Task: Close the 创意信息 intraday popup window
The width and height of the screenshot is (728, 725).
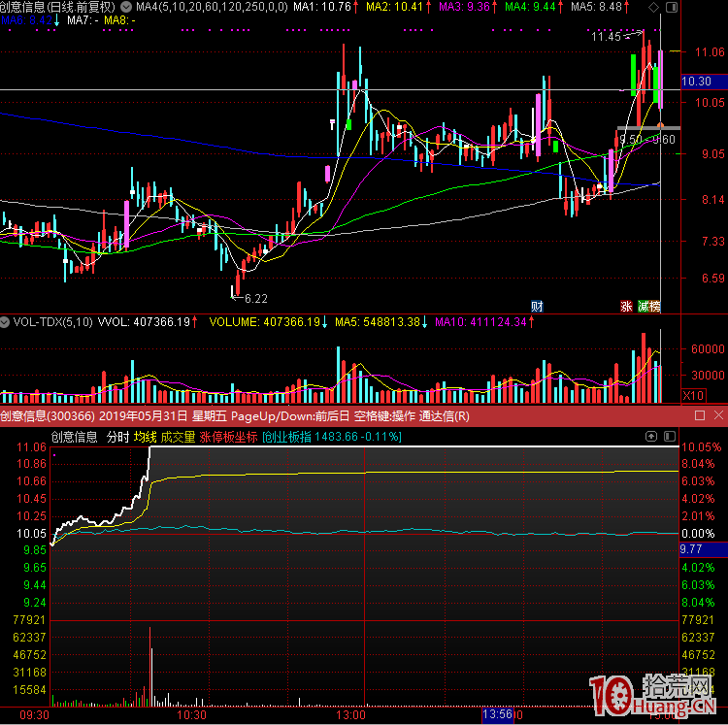Action: pos(718,415)
